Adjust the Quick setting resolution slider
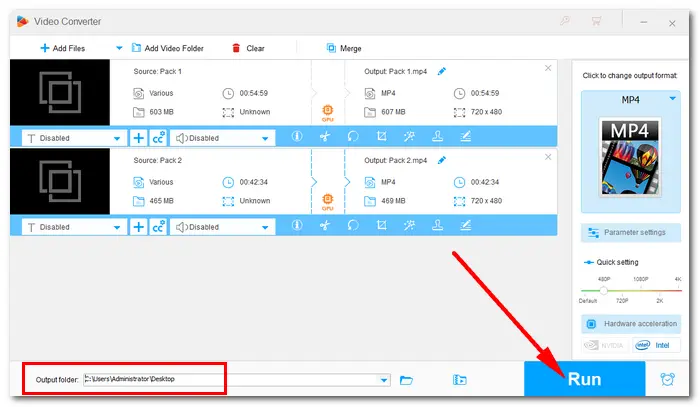Viewport: 700px width, 407px height. click(604, 291)
